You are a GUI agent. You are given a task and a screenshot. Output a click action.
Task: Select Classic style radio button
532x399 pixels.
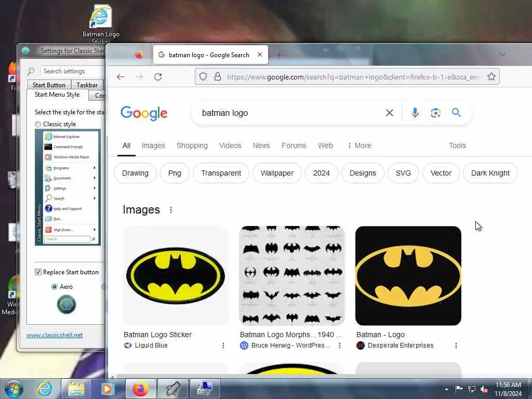click(38, 124)
